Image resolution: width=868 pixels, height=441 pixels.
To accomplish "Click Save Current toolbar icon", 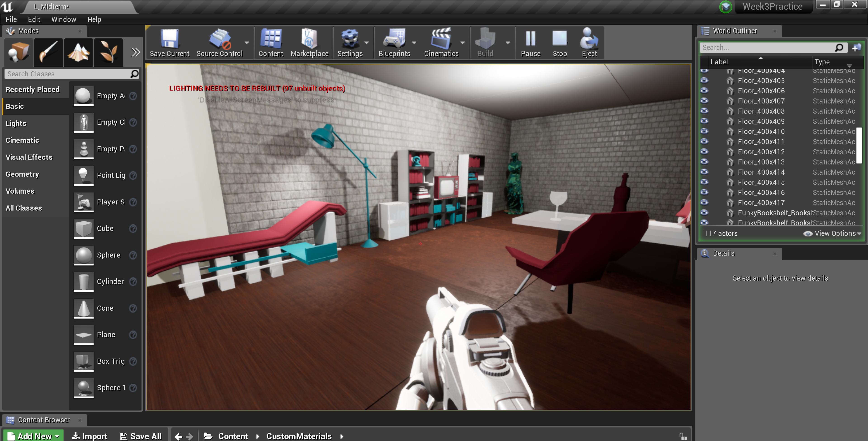I will tap(170, 43).
